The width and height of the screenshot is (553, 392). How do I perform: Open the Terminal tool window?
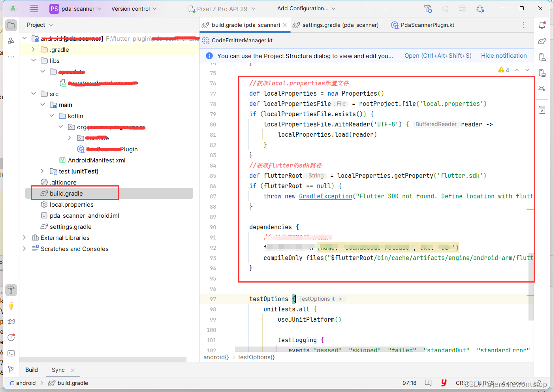11,353
